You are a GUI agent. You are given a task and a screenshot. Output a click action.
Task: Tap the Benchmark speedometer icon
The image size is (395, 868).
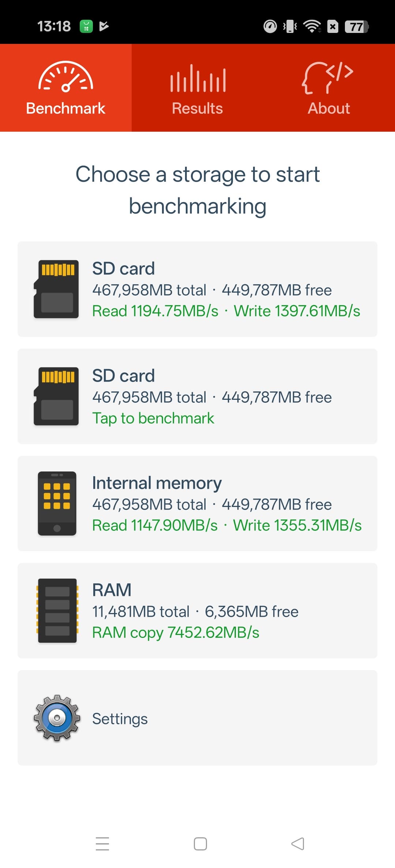tap(66, 77)
